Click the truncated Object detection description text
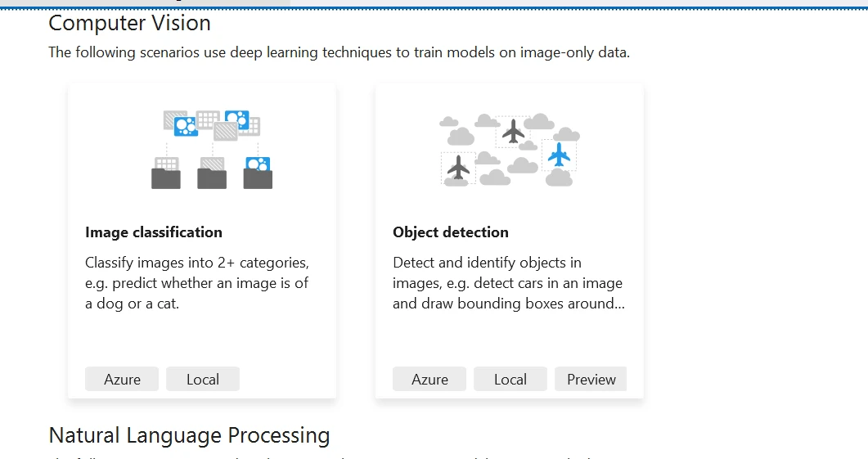 pos(507,283)
